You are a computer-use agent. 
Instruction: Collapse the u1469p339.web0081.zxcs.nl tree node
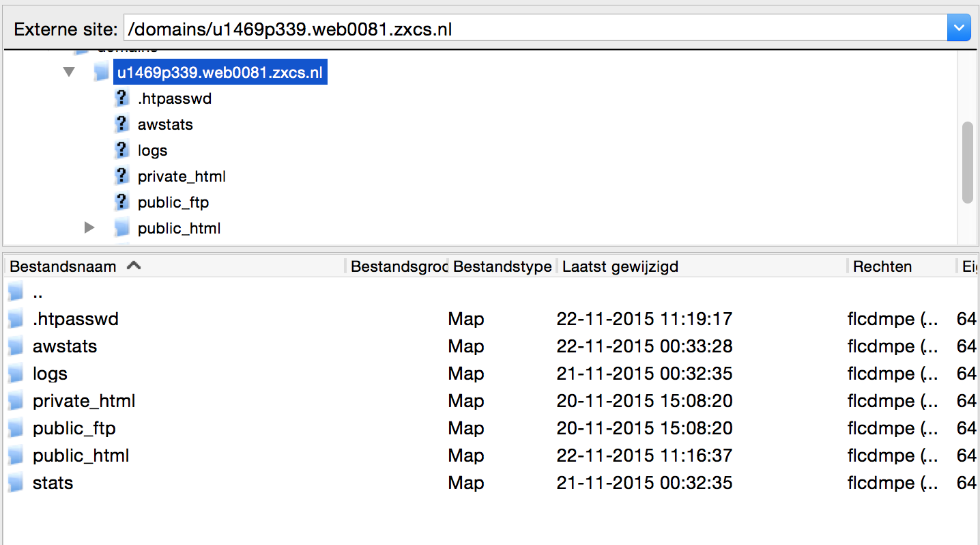point(69,72)
